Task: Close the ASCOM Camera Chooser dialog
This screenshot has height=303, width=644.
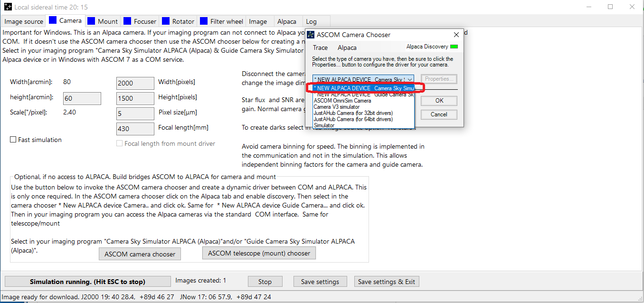Action: (456, 35)
